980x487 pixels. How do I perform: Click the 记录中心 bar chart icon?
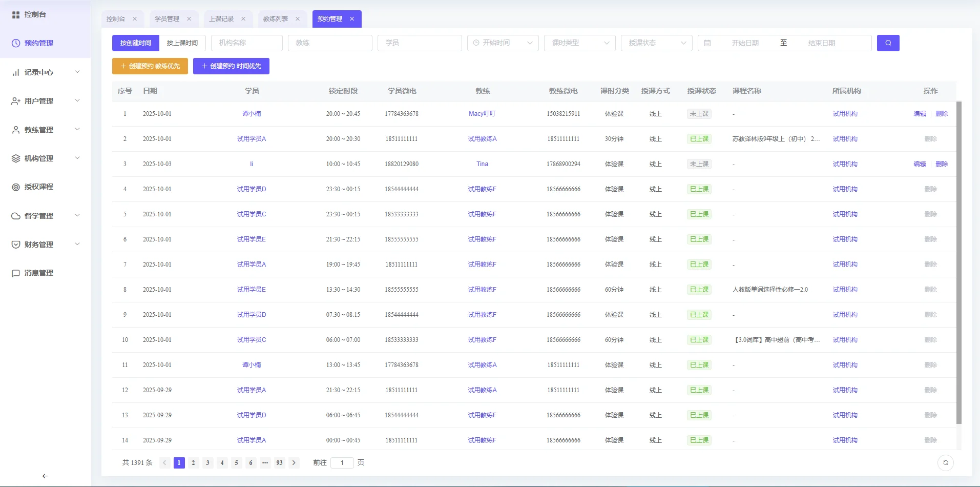16,72
